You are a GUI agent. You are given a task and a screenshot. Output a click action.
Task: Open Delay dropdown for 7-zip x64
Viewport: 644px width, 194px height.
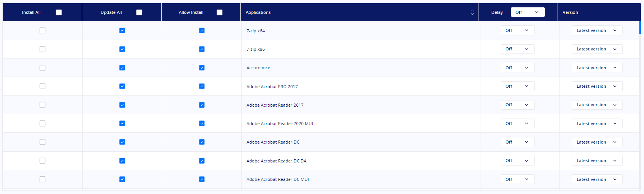(x=518, y=30)
